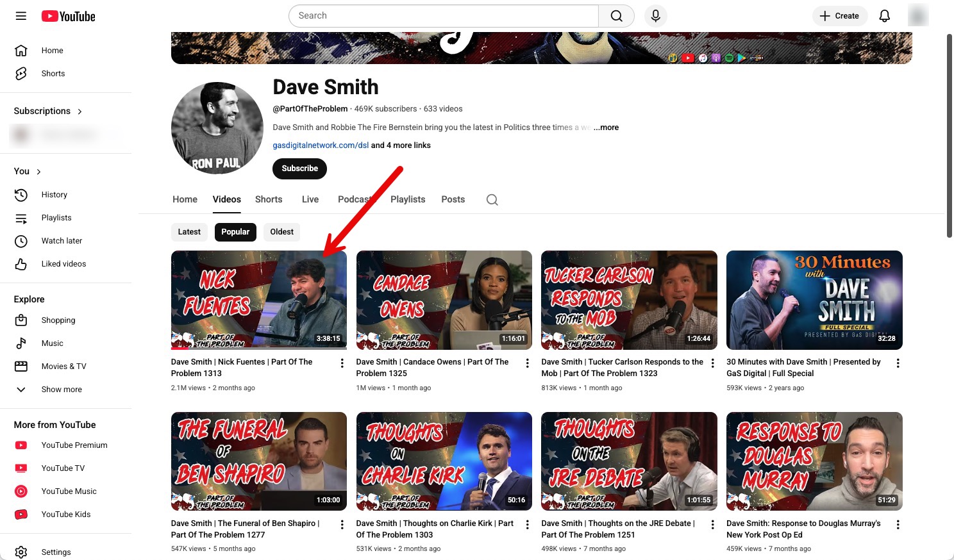Search within the Dave Smith channel
Image resolution: width=954 pixels, height=560 pixels.
(492, 199)
